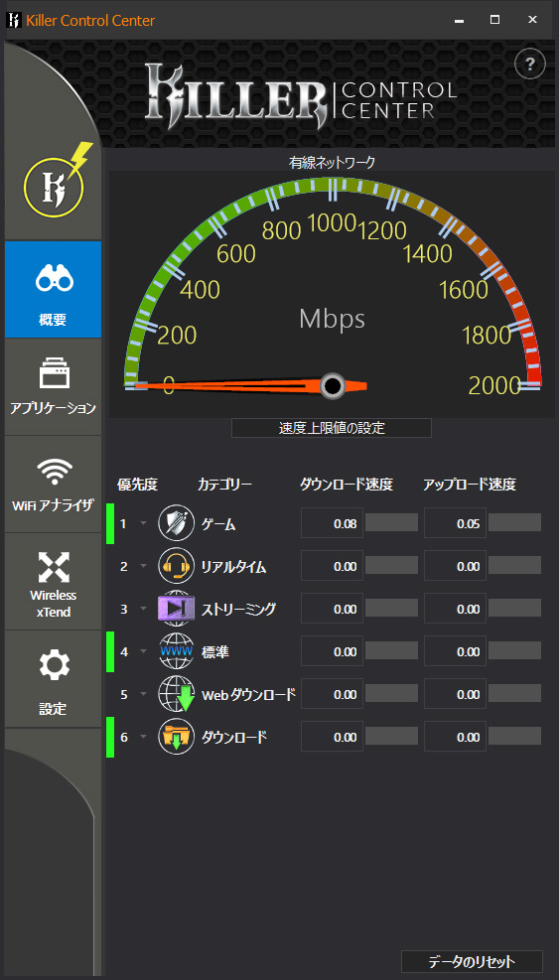The height and width of the screenshot is (980, 559).
Task: Click the ゲーム download speed bar
Action: [391, 522]
